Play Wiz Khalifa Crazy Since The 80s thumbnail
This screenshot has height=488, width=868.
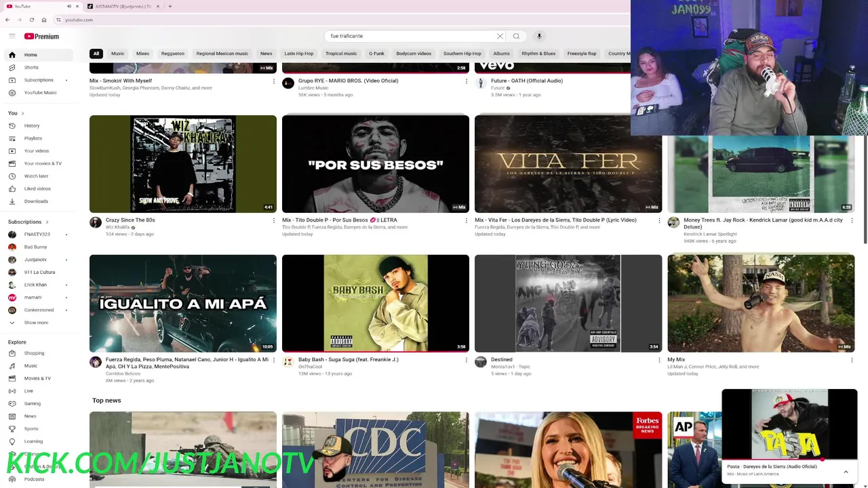(x=183, y=163)
